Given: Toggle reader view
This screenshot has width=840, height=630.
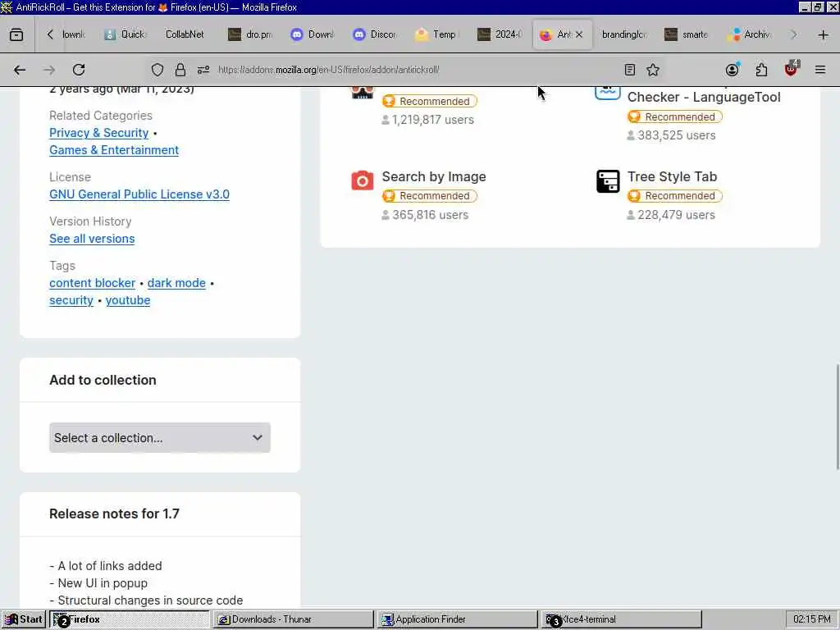Looking at the screenshot, I should [x=629, y=70].
